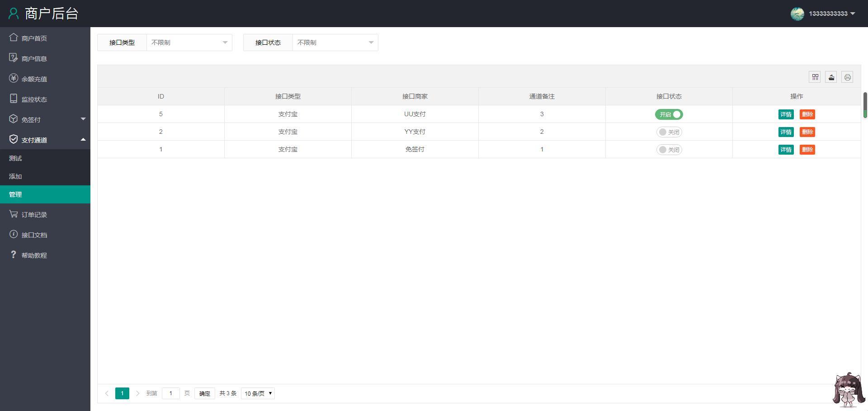Click 删除 button for YY支付 row
Screen dimensions: 868x411
tap(807, 132)
